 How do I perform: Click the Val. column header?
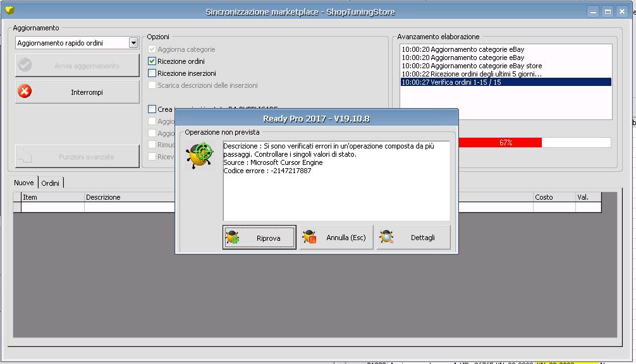[588, 197]
